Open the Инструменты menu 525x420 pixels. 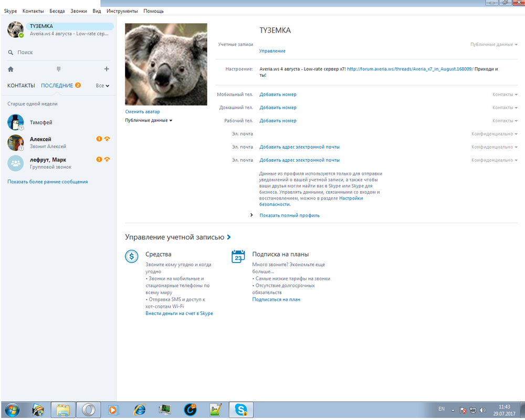[122, 11]
